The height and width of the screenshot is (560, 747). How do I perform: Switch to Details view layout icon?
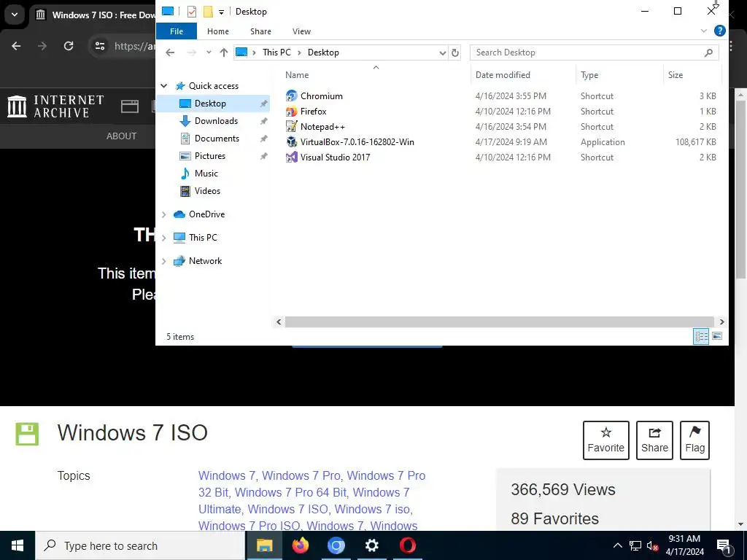coord(701,336)
